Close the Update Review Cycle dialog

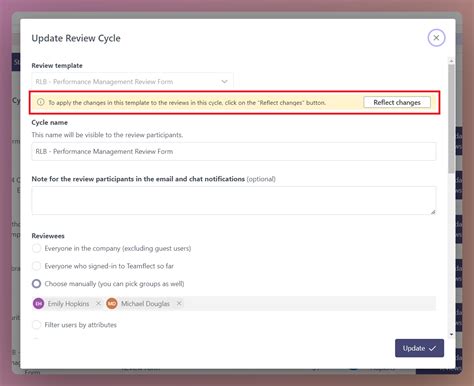coord(436,38)
